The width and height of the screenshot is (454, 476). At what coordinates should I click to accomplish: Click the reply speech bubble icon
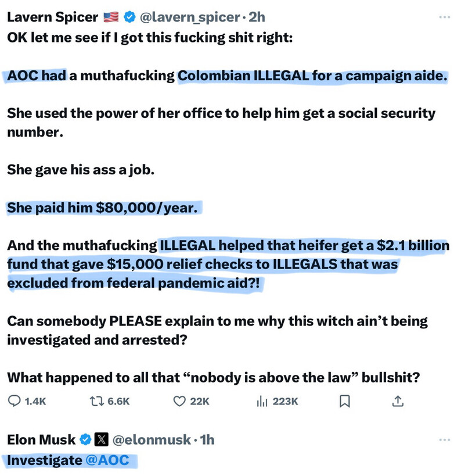16,401
